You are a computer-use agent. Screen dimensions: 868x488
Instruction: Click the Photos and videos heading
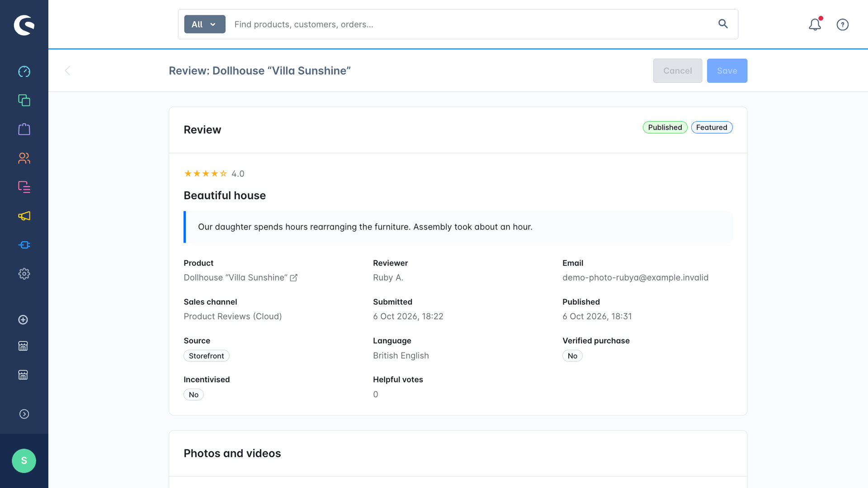[x=232, y=454]
